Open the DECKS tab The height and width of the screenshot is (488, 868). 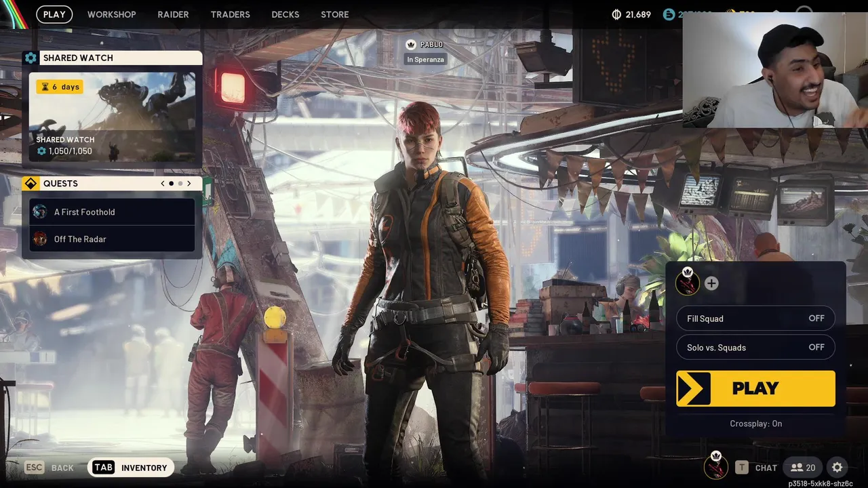pyautogui.click(x=285, y=14)
